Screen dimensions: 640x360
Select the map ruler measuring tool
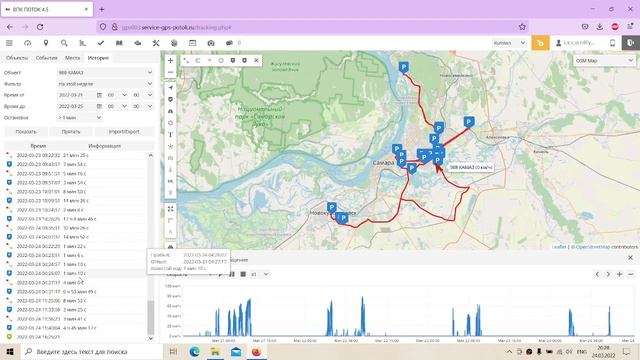pos(170,220)
